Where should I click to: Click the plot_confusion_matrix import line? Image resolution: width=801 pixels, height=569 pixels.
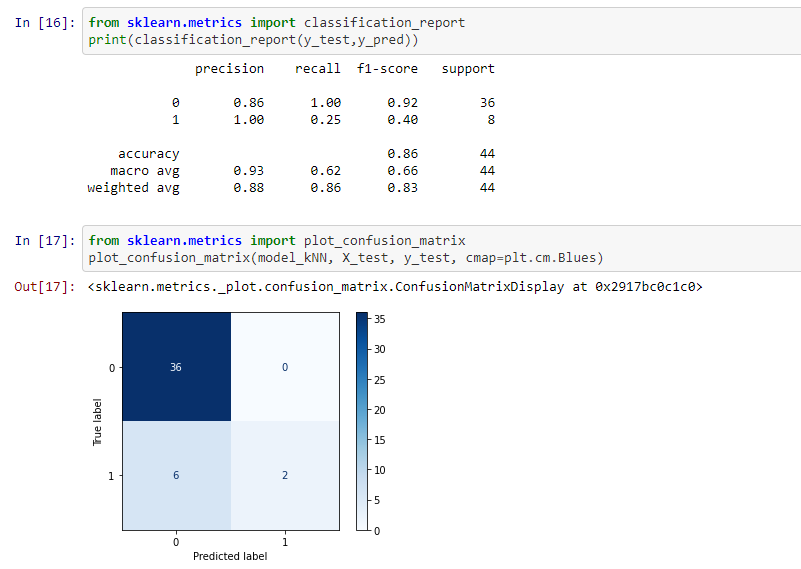point(276,241)
